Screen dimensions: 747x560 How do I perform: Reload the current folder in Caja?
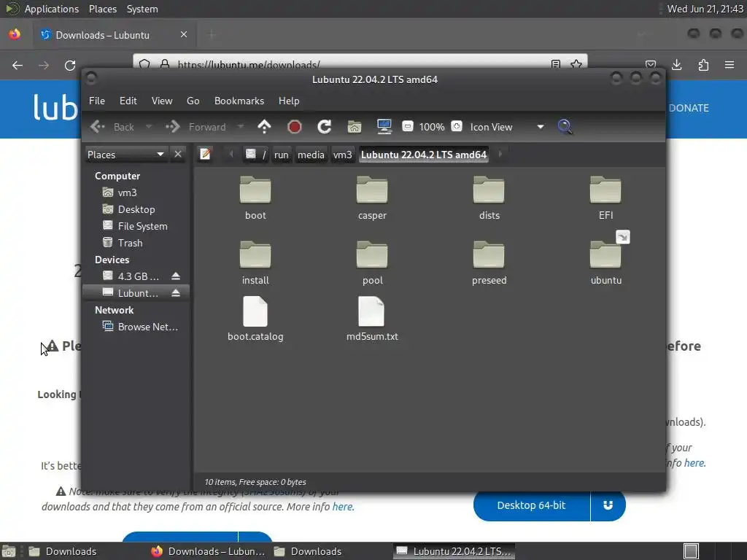pyautogui.click(x=325, y=127)
